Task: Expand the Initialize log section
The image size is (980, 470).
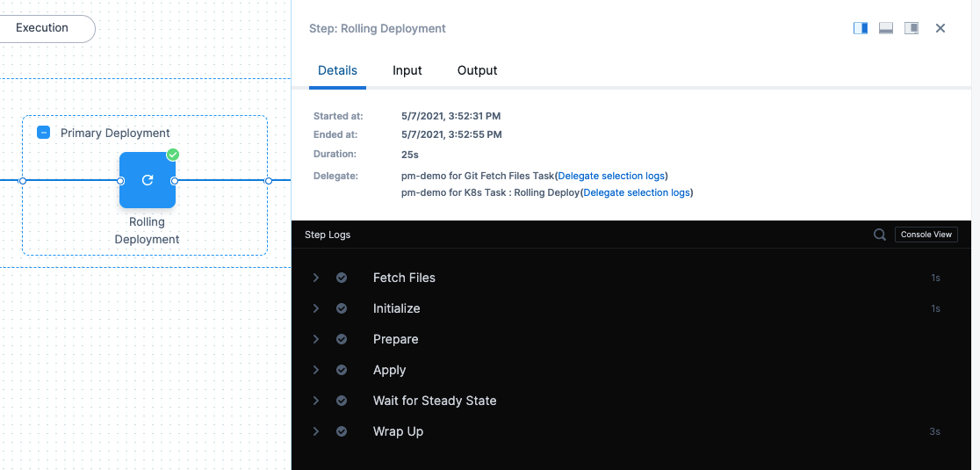Action: (316, 308)
